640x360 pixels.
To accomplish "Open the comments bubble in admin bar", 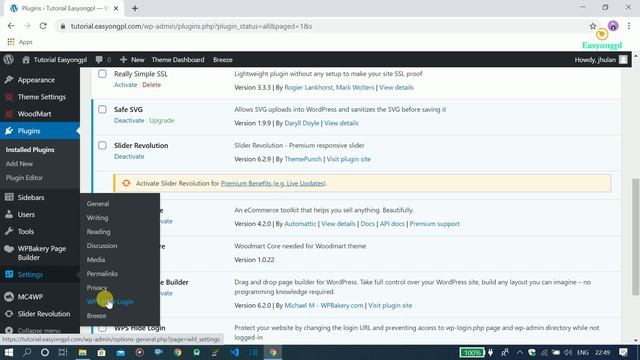I will click(103, 60).
